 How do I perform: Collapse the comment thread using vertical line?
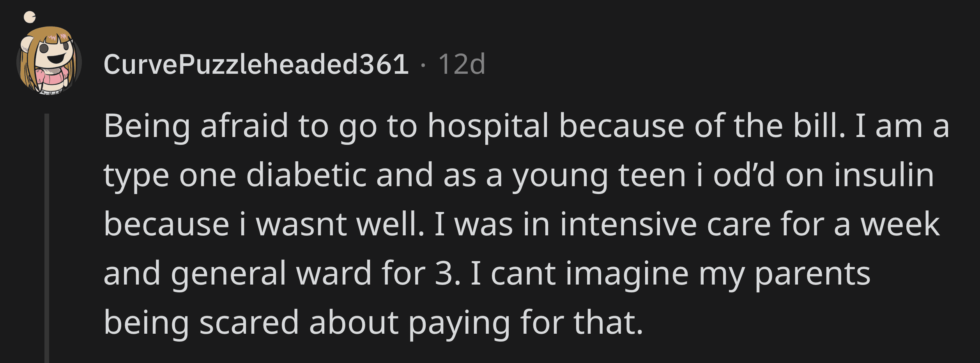[x=47, y=238]
